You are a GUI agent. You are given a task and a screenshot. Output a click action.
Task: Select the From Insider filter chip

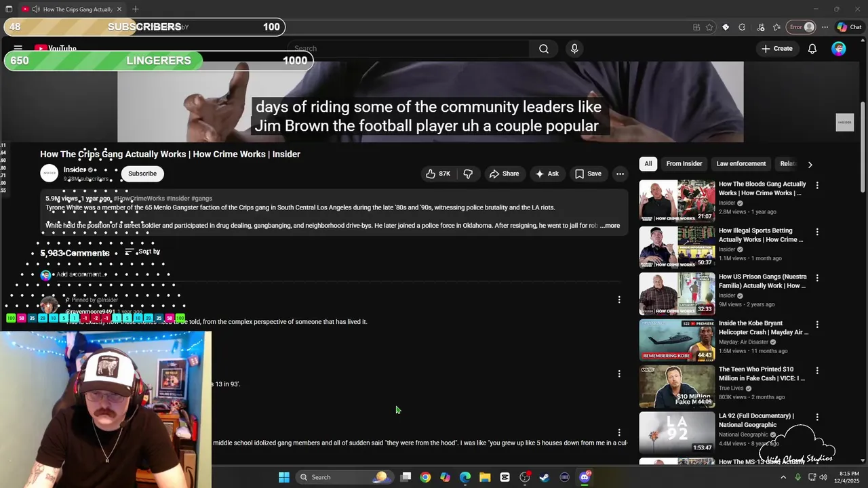click(x=684, y=163)
